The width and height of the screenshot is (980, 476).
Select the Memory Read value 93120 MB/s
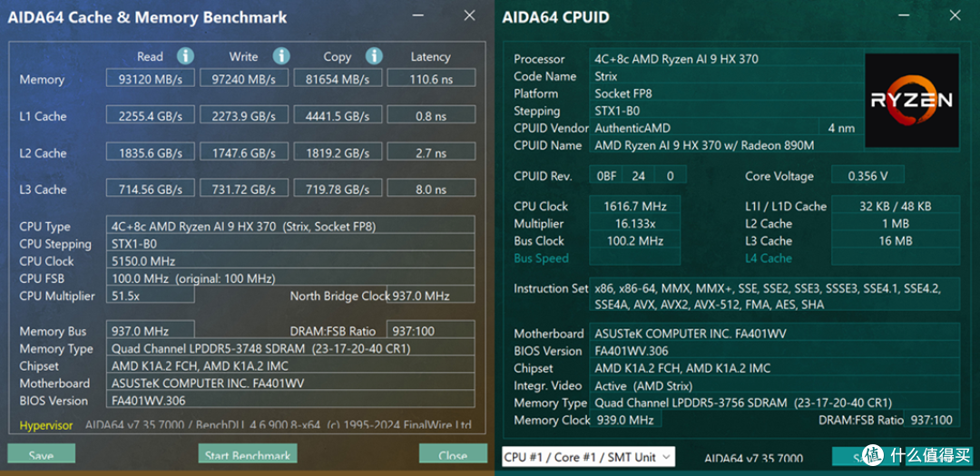[150, 80]
